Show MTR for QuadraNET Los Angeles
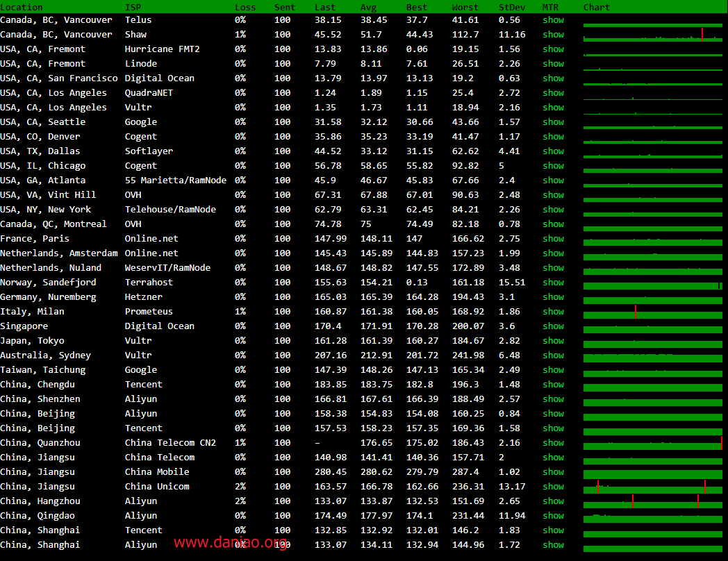 553,93
